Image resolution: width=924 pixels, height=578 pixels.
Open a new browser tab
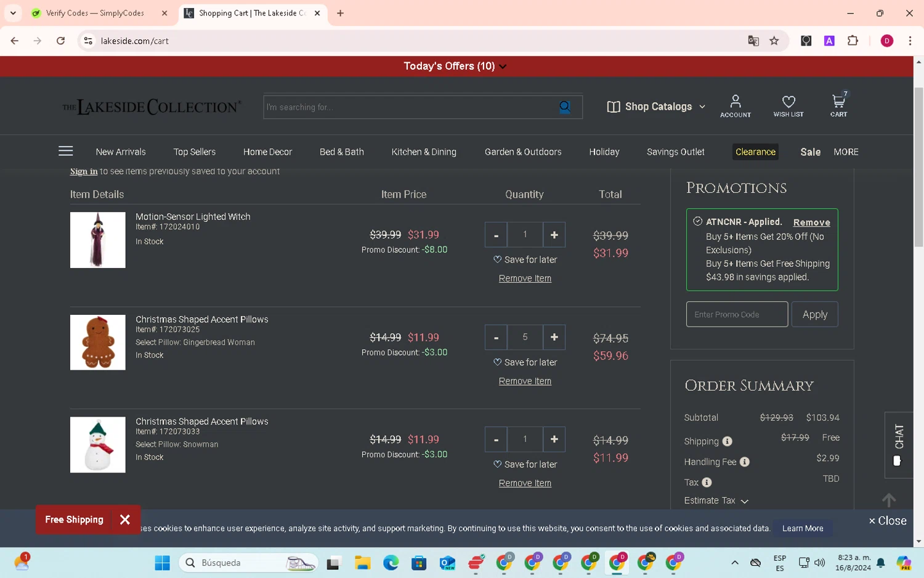pyautogui.click(x=340, y=13)
